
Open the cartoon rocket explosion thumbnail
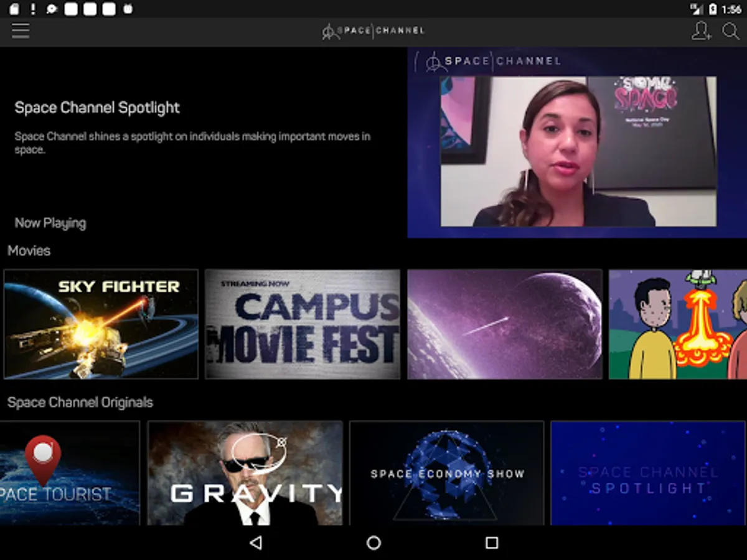coord(678,324)
